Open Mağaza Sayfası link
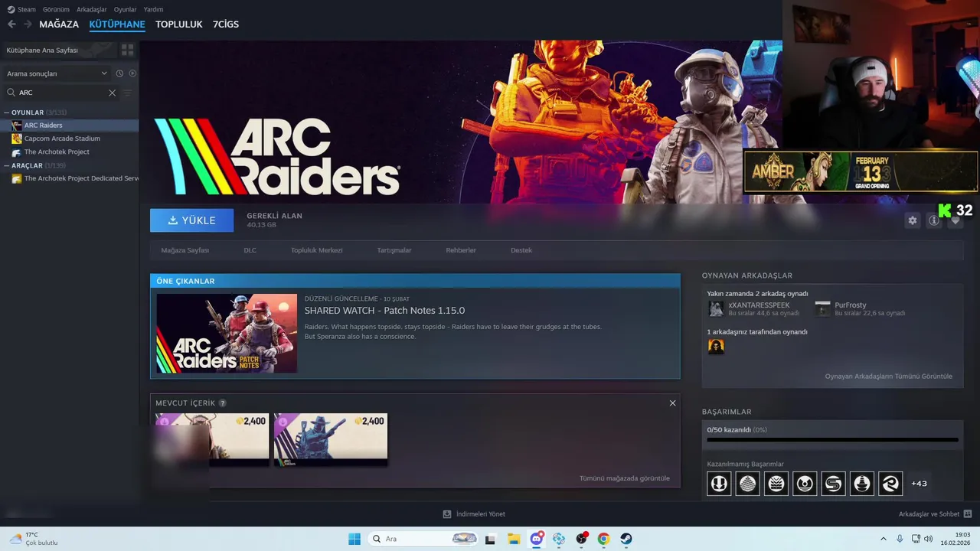Image resolution: width=980 pixels, height=551 pixels. click(x=185, y=250)
